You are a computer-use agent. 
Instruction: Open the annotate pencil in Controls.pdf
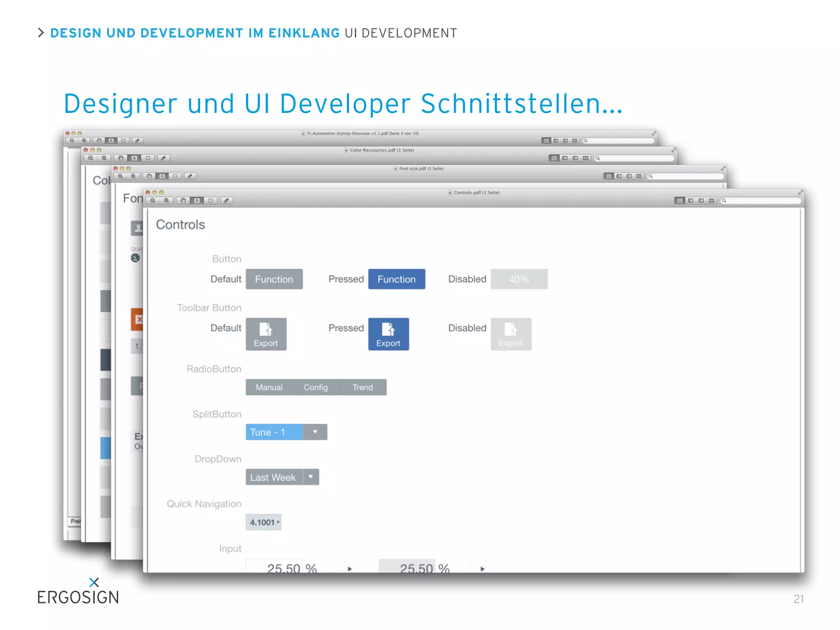pos(226,201)
